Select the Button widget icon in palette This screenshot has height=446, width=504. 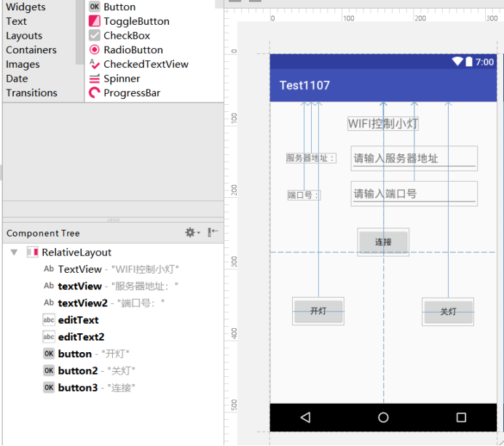point(94,7)
